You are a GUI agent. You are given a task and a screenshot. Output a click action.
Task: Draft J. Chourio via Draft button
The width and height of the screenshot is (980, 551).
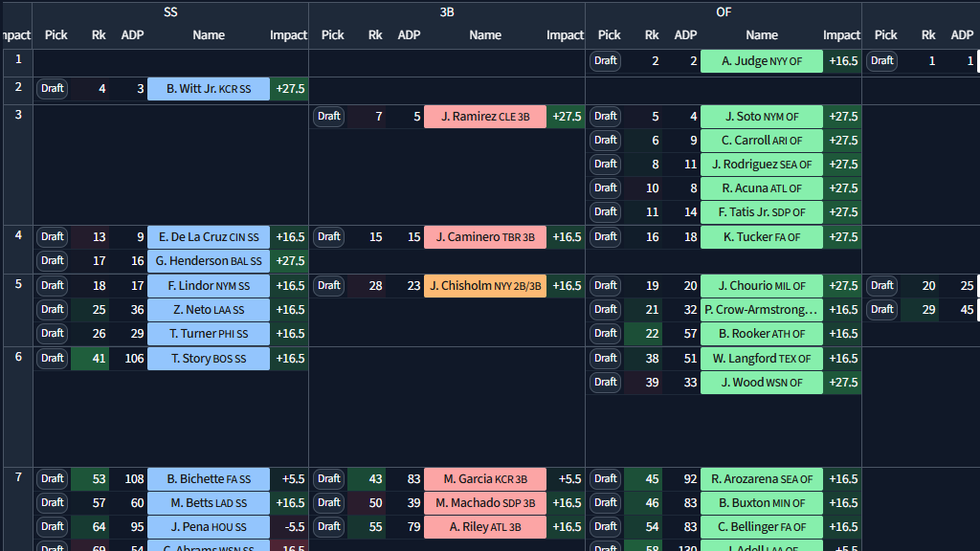coord(605,285)
